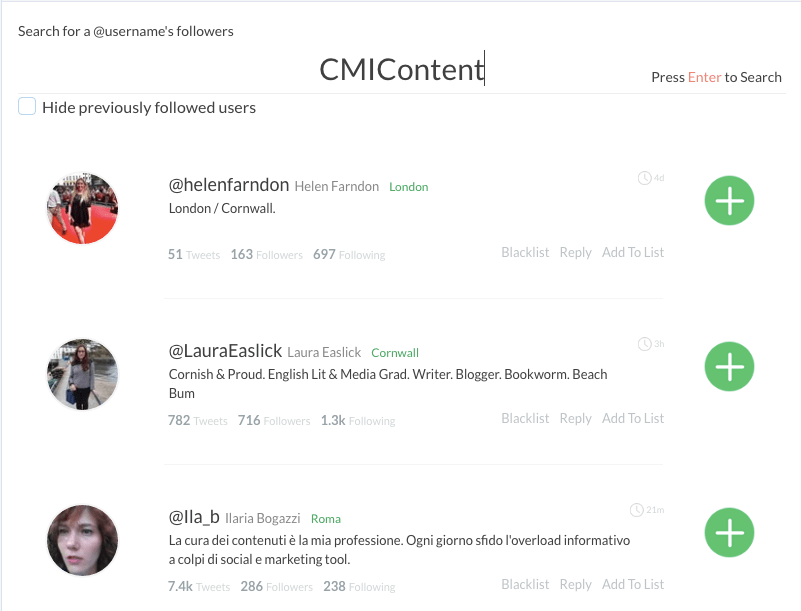The height and width of the screenshot is (611, 801).
Task: Select the Roma location tag
Action: pyautogui.click(x=326, y=519)
